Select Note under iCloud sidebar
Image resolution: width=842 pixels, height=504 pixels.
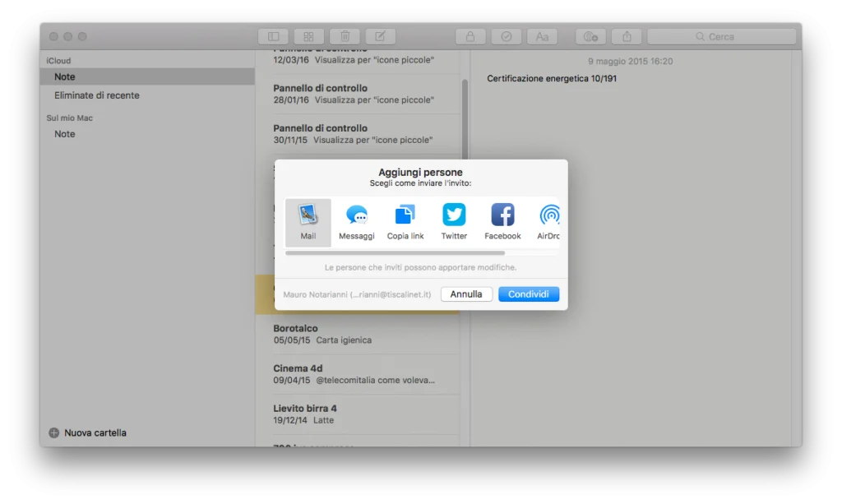tap(64, 76)
